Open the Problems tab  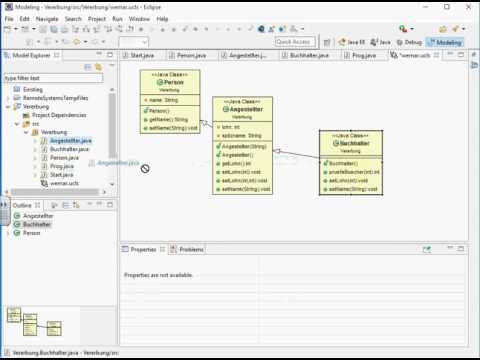[x=187, y=249]
